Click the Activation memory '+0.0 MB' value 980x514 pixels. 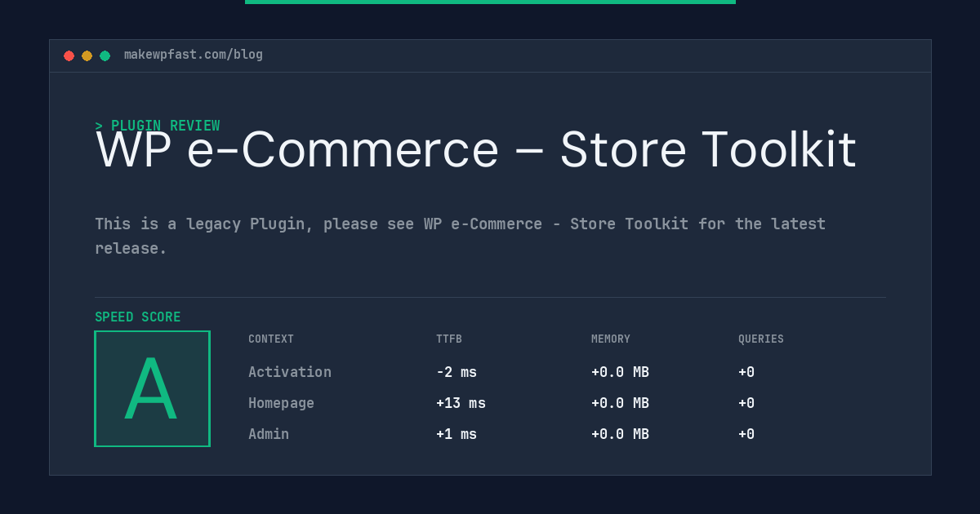click(x=620, y=372)
